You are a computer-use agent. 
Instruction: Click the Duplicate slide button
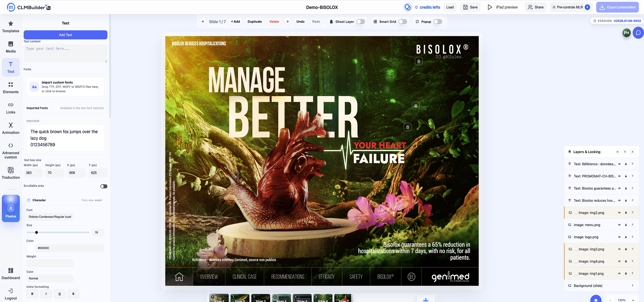(255, 22)
